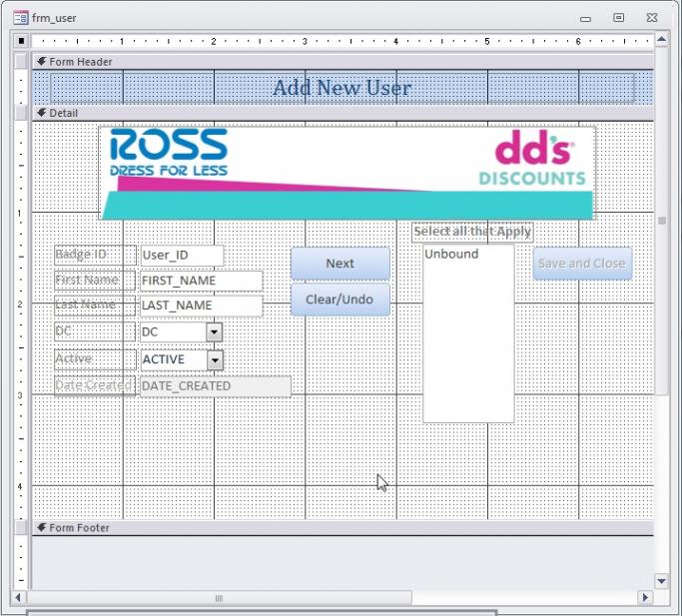Select the Form Footer section bar
The width and height of the screenshot is (682, 616).
[342, 528]
